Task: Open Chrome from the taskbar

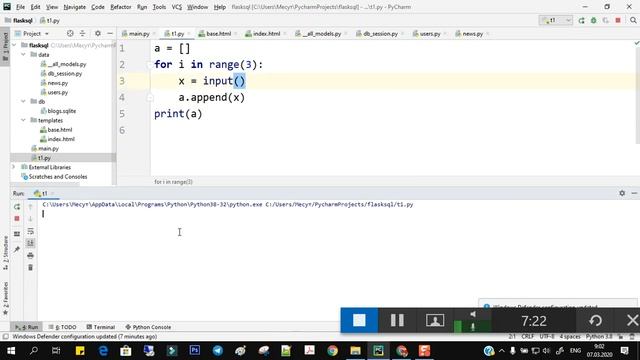Action: [332, 351]
